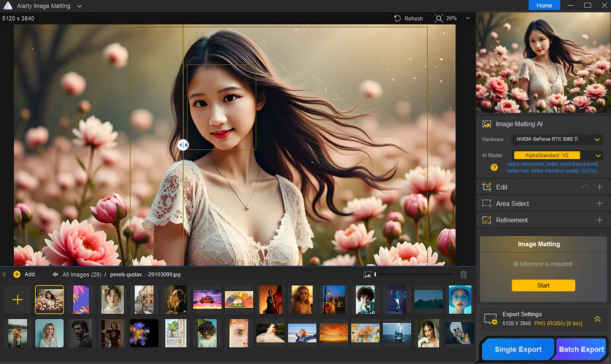Toggle the before/after comparison slider handle
This screenshot has height=364, width=611.
pos(183,145)
